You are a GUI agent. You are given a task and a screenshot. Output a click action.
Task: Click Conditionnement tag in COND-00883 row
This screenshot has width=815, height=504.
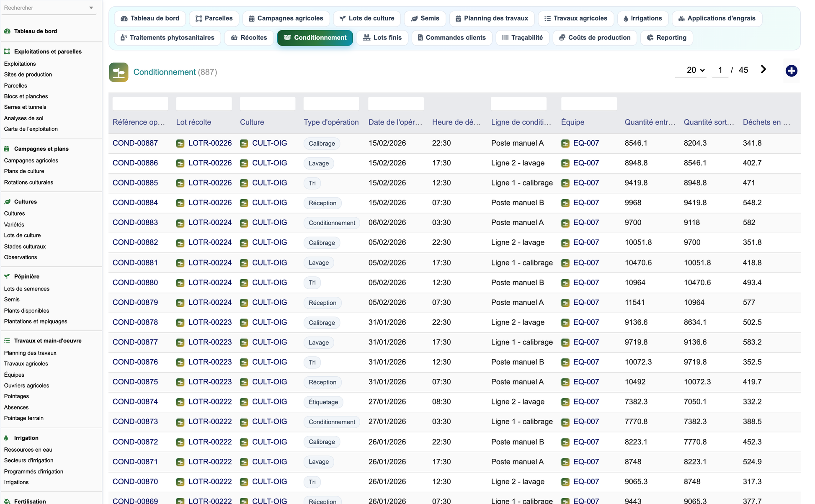pos(332,223)
